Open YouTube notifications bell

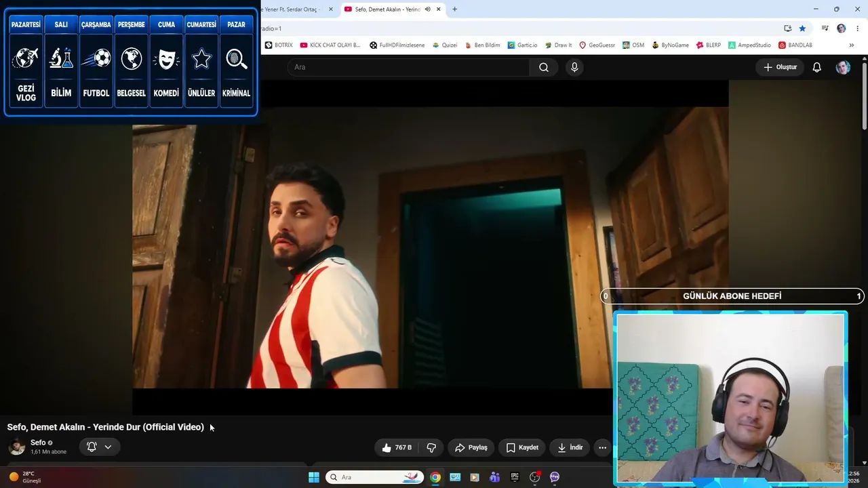(817, 67)
